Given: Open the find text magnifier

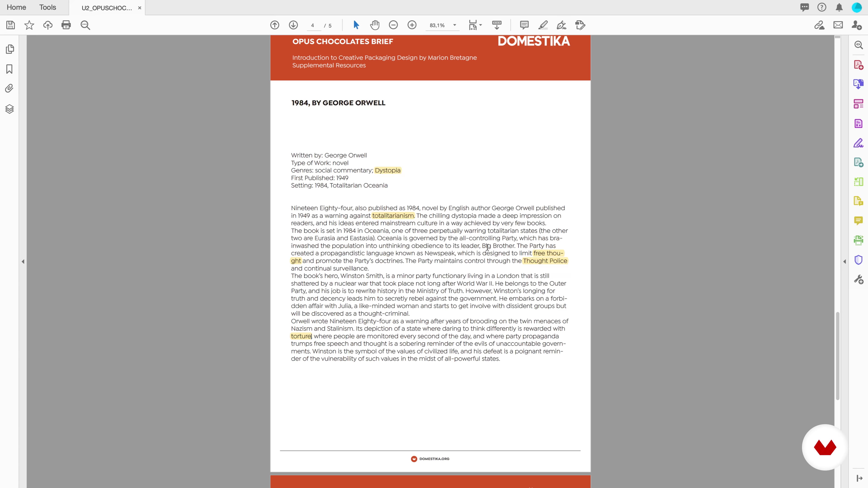Looking at the screenshot, I should coord(85,25).
